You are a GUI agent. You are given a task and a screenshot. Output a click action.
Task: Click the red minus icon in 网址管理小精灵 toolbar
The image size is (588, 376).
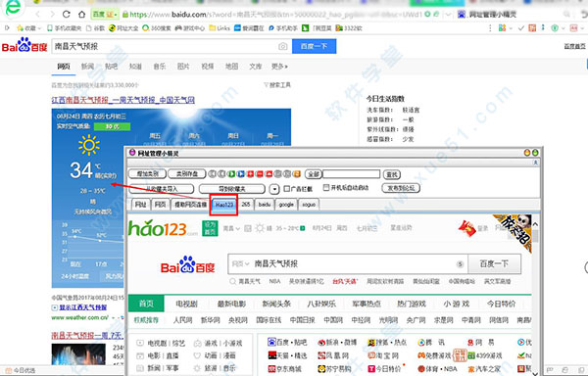[260, 173]
